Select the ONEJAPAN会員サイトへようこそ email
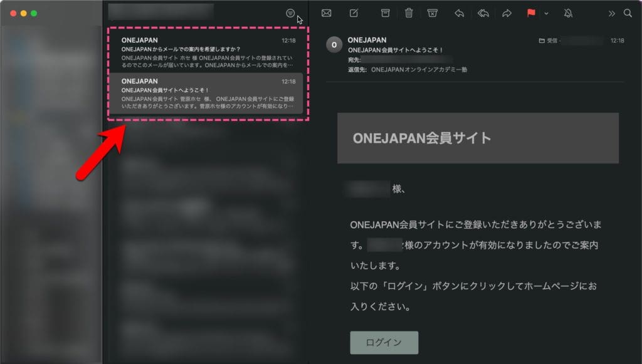Screen dimensions: 642x364 click(x=206, y=93)
